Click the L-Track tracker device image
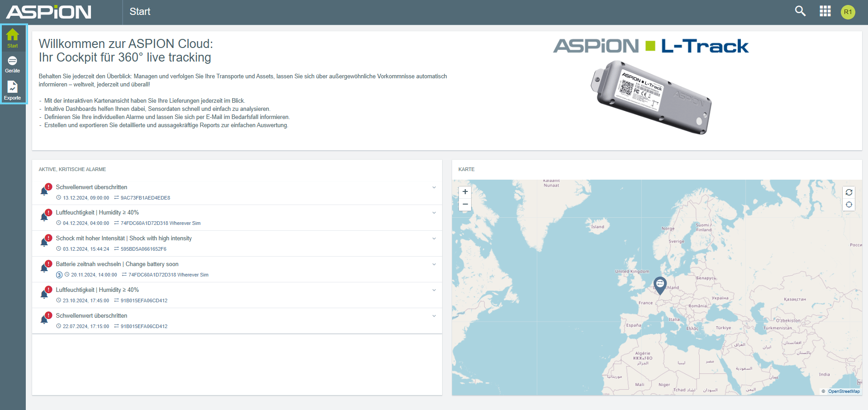 tap(651, 97)
